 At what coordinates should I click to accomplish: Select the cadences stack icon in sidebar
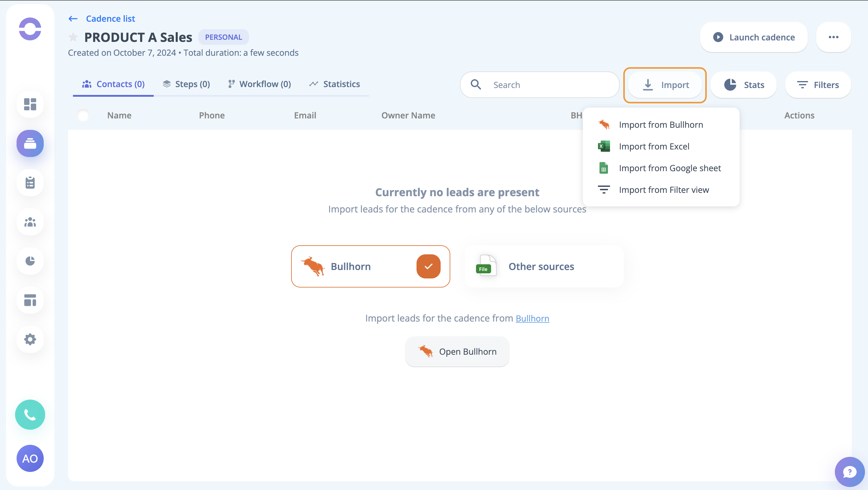point(30,143)
